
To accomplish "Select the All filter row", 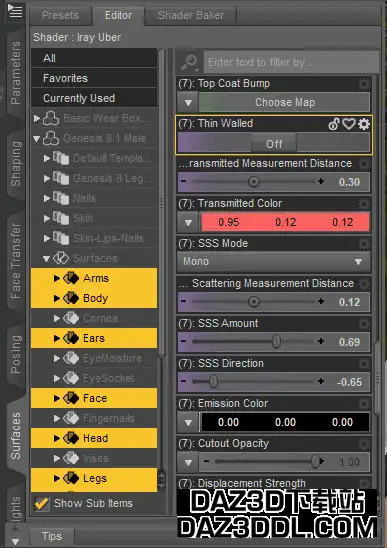I will tap(94, 58).
